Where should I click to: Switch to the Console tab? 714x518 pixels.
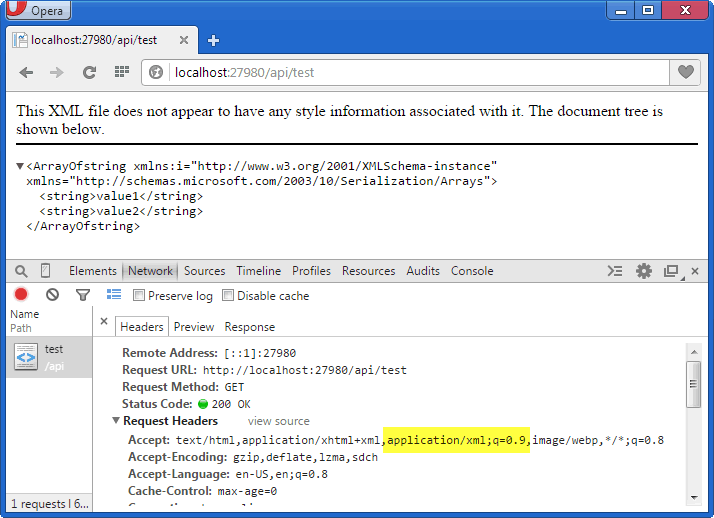[x=472, y=271]
